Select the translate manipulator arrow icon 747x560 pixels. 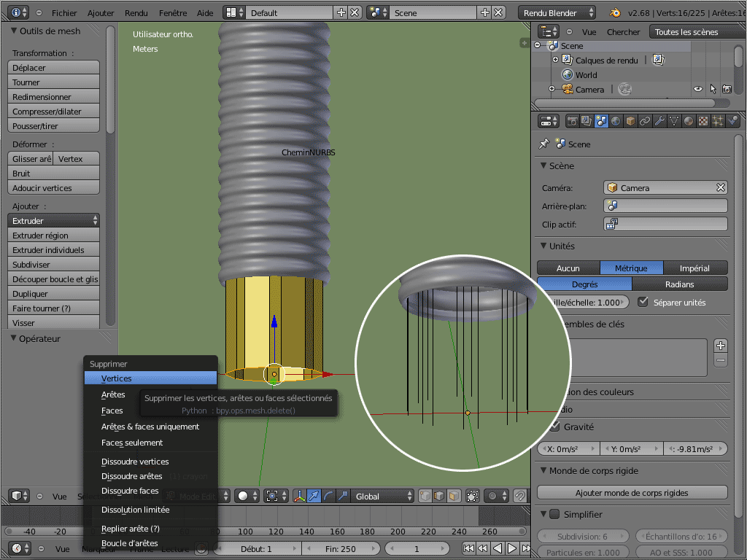[314, 496]
